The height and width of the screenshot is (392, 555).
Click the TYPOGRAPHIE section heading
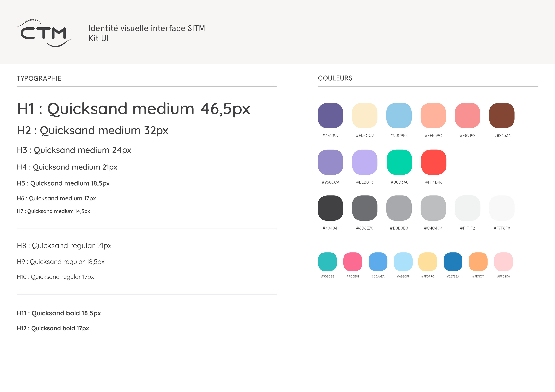point(39,79)
